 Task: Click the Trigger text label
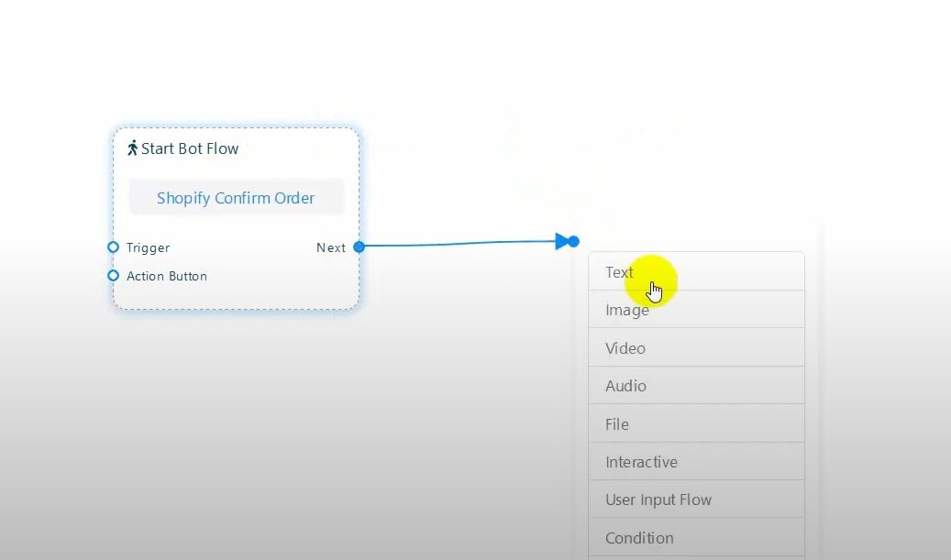(148, 247)
